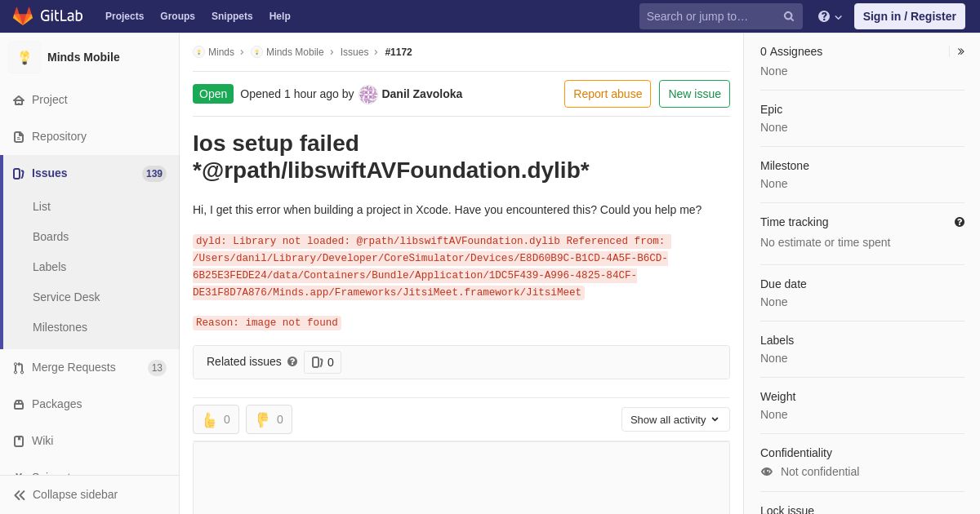Viewport: 980px width, 514px height.
Task: Click the Sign in / Register button
Action: point(909,16)
